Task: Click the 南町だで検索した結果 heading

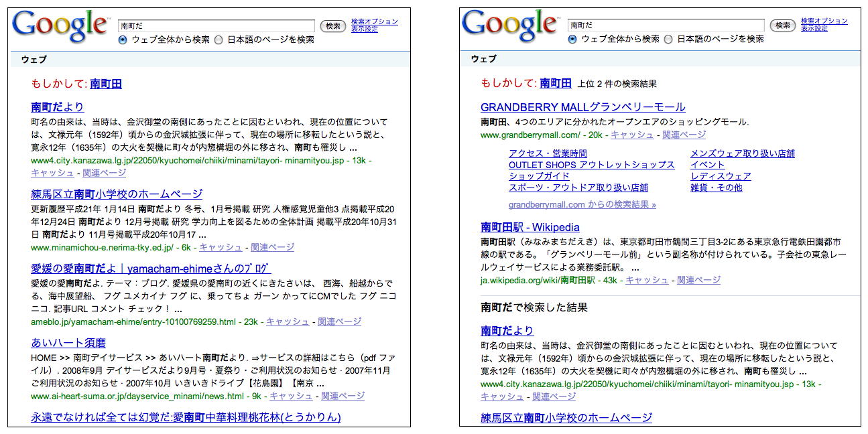Action: (x=534, y=307)
